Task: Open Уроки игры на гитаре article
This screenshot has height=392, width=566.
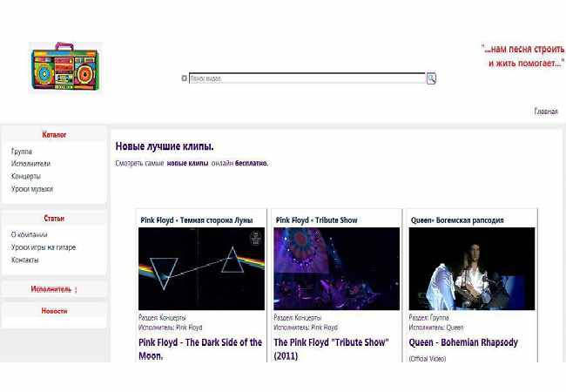Action: pyautogui.click(x=44, y=247)
